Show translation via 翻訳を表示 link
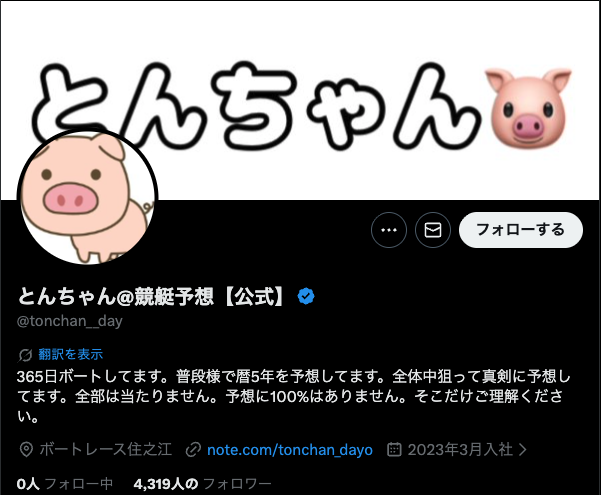This screenshot has width=601, height=495. pos(71,354)
